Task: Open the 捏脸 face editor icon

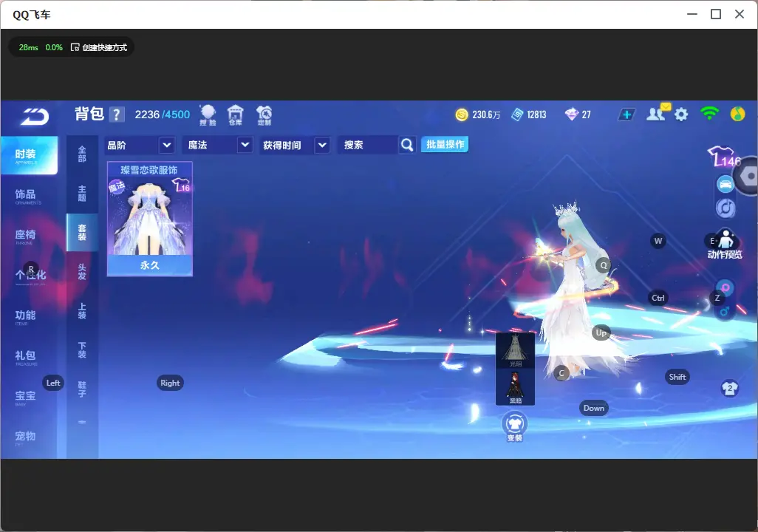Action: click(x=208, y=115)
